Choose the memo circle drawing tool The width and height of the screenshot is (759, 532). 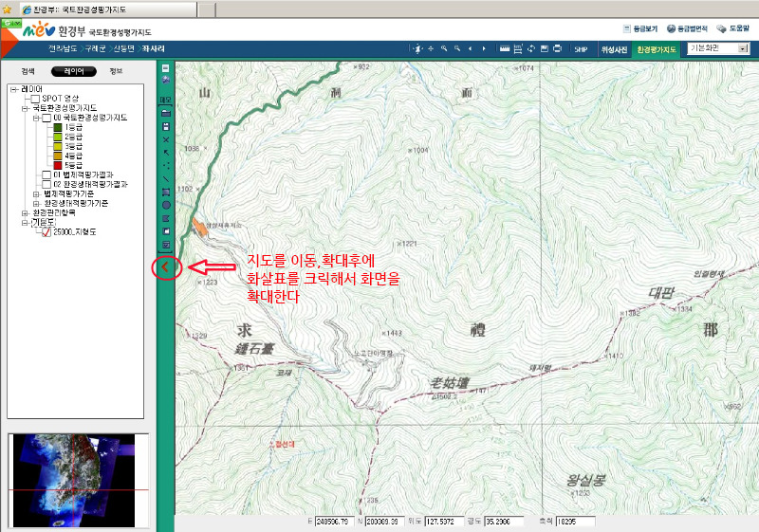[x=165, y=205]
